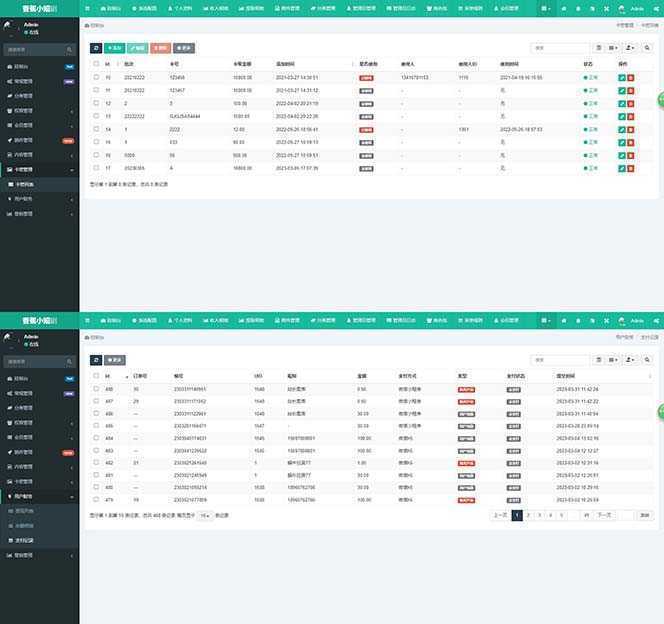Collapse the expanded sidebar group in bottom screenshot
The image size is (664, 624).
[39, 497]
